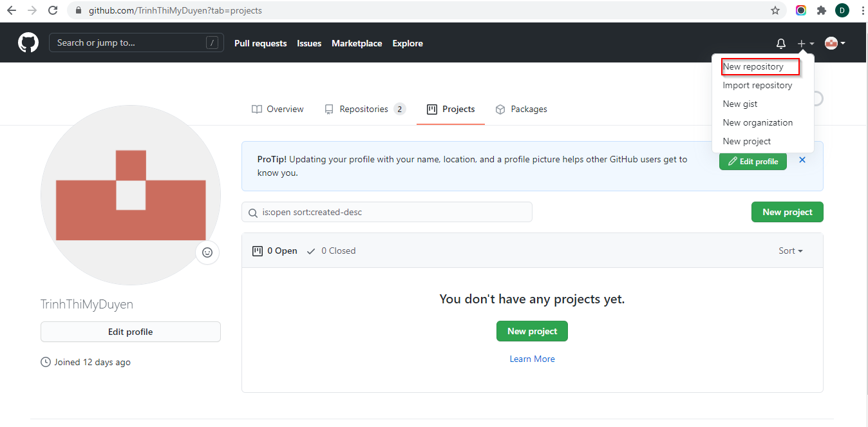Click the smiley set-status icon
868x427 pixels.
[207, 252]
